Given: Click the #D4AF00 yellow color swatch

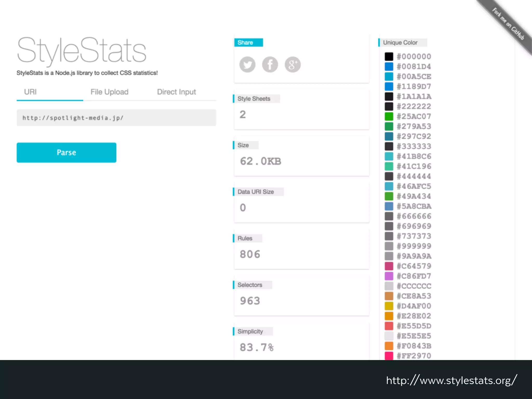Looking at the screenshot, I should [x=389, y=306].
